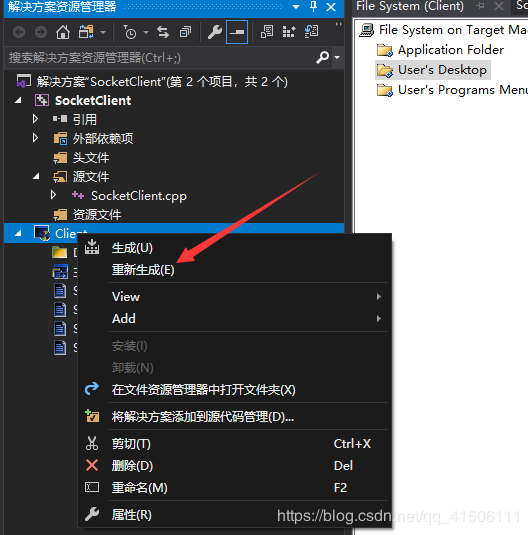Image resolution: width=528 pixels, height=535 pixels.
Task: Click the Back navigation arrow icon
Action: (x=19, y=32)
